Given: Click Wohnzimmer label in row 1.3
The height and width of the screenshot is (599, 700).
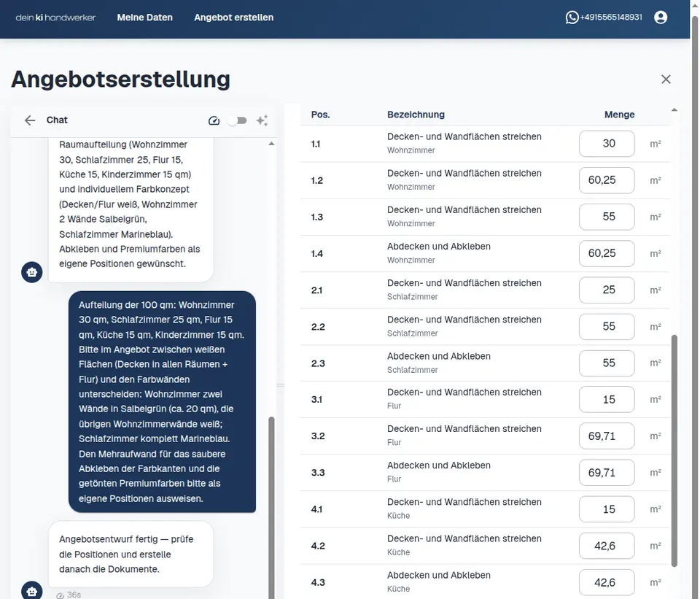Looking at the screenshot, I should [x=411, y=223].
